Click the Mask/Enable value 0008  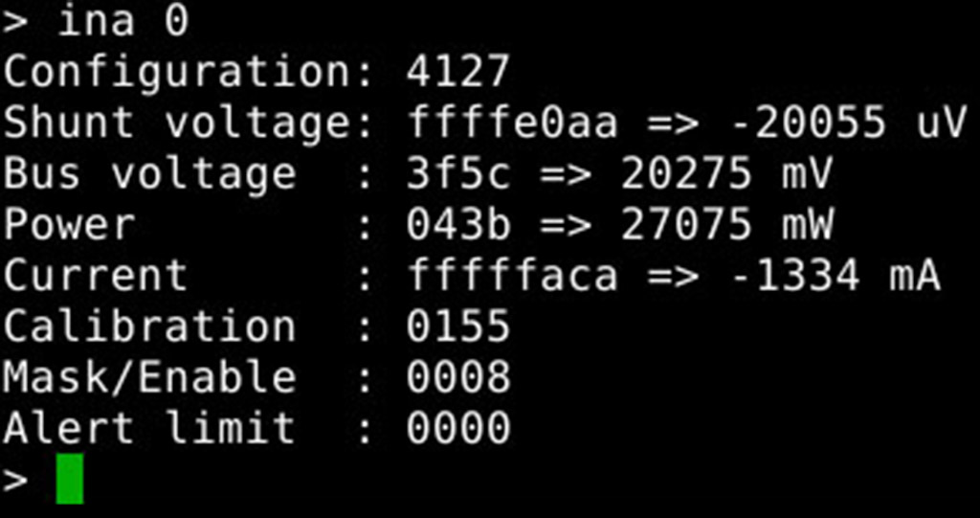point(458,378)
